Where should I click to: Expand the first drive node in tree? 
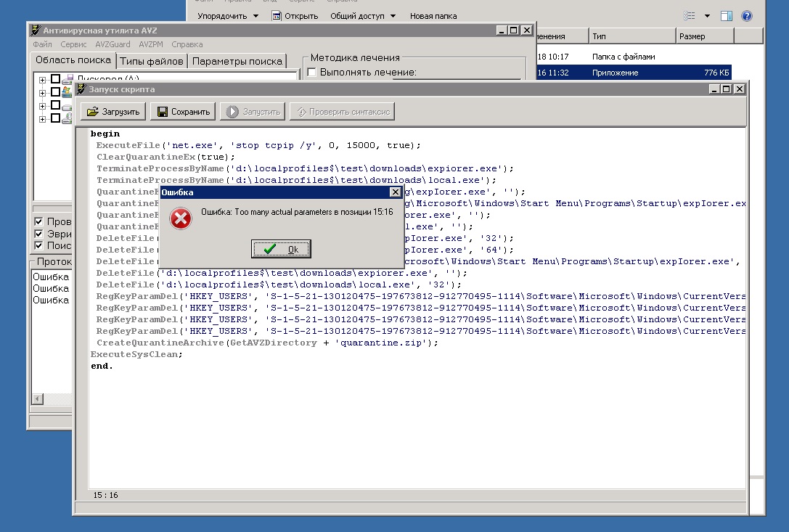click(x=43, y=80)
